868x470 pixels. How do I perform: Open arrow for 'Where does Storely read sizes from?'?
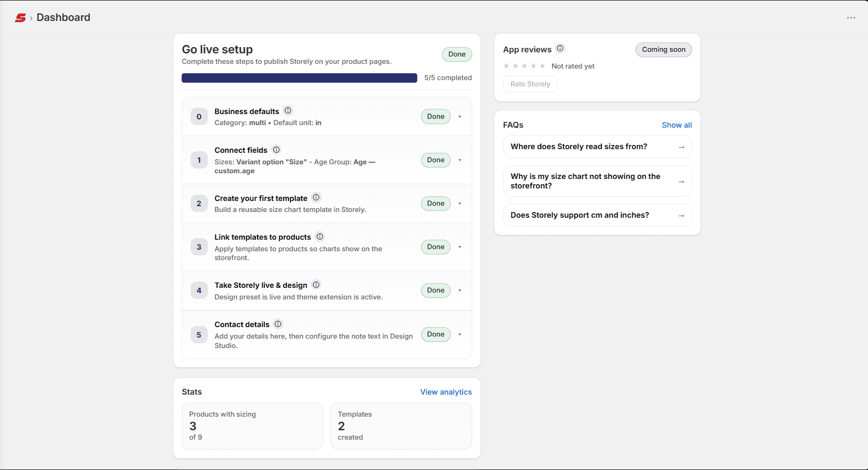point(682,147)
